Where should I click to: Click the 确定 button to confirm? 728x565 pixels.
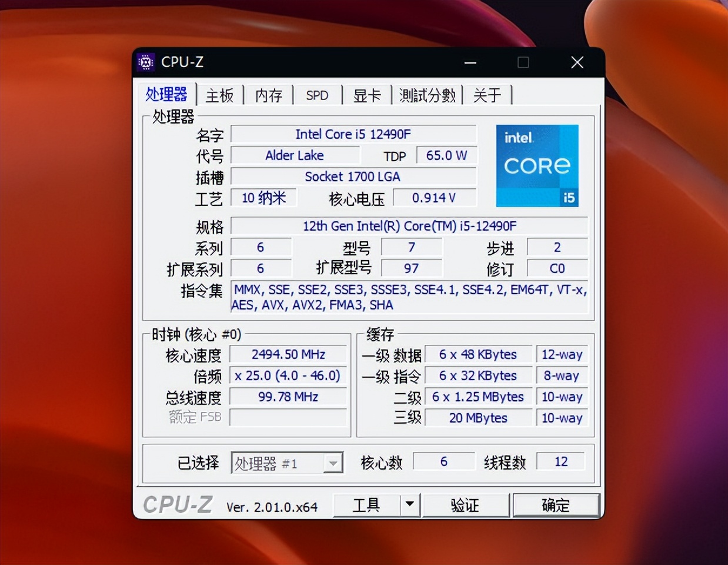point(556,504)
